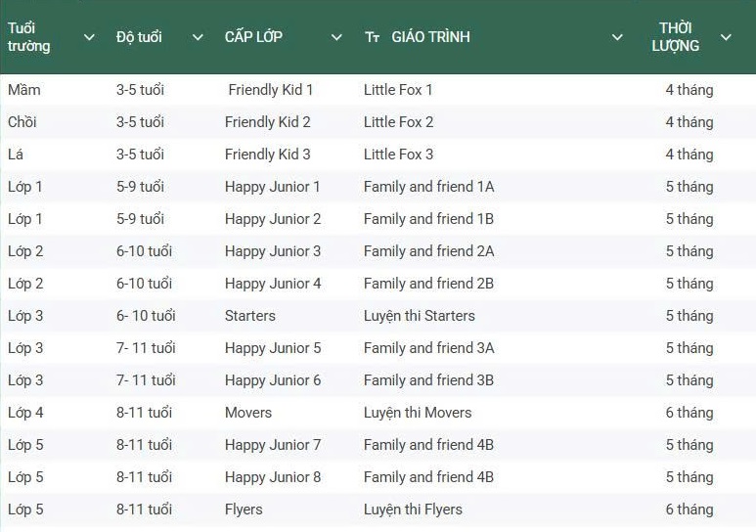Image resolution: width=756 pixels, height=532 pixels.
Task: Select the 'Happy Junior 4' cell
Action: (273, 284)
